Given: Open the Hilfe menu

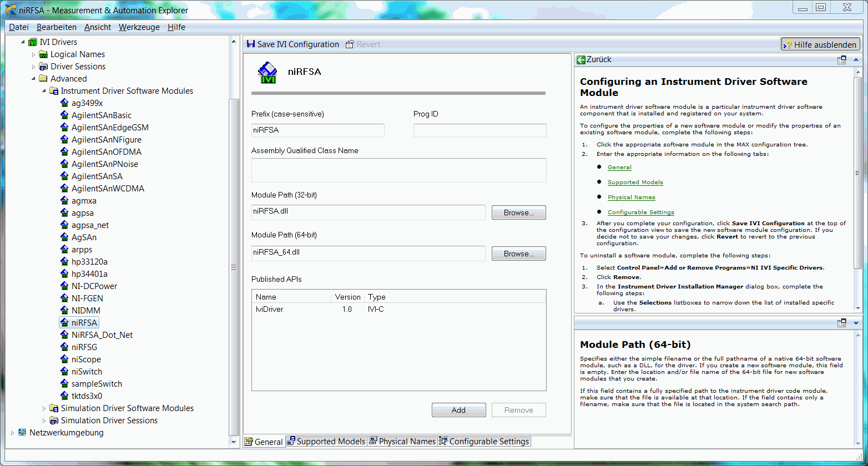Looking at the screenshot, I should (176, 27).
